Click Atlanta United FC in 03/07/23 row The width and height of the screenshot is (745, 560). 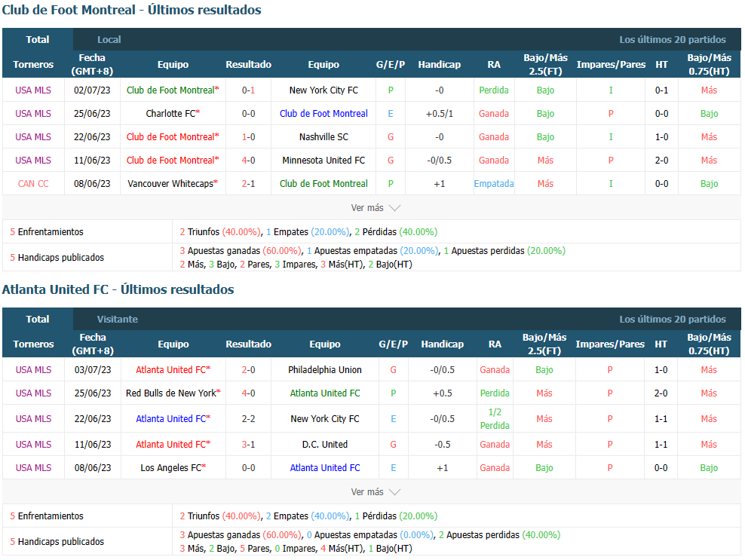pyautogui.click(x=173, y=369)
